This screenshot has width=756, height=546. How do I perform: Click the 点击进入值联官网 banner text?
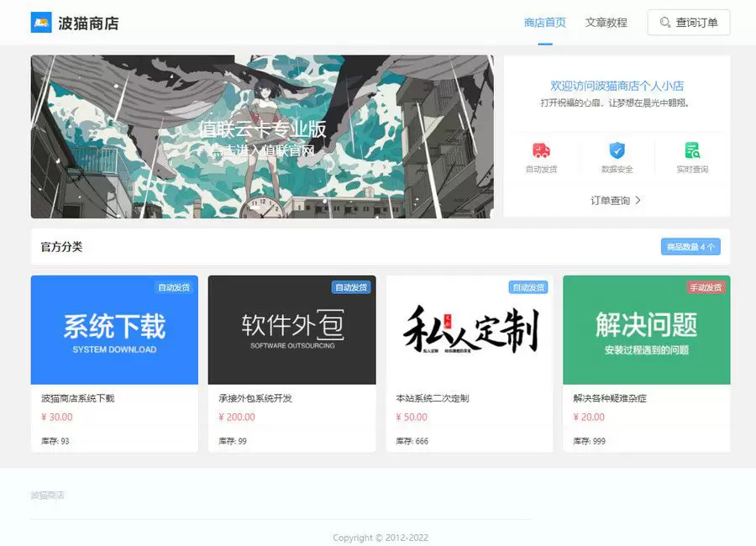coord(262,150)
